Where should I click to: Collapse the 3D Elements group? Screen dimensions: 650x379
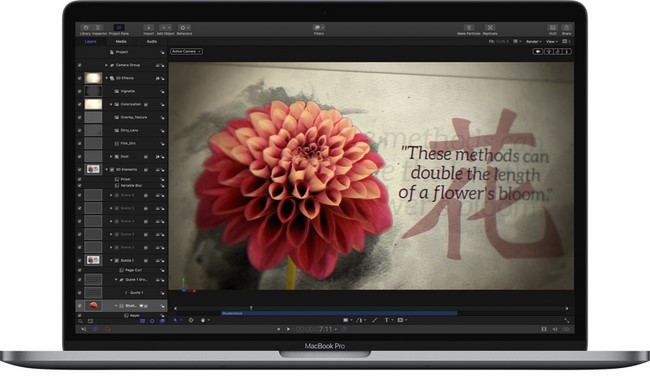pyautogui.click(x=107, y=169)
